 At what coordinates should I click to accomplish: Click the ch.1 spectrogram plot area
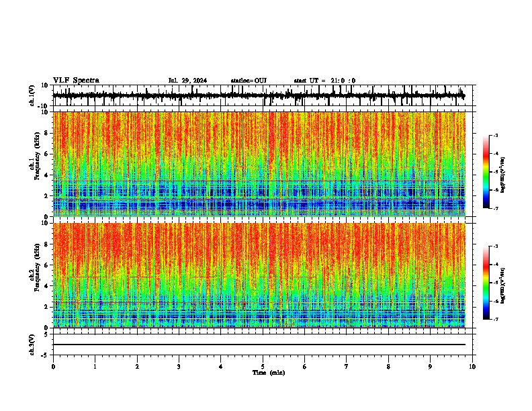(x=259, y=164)
